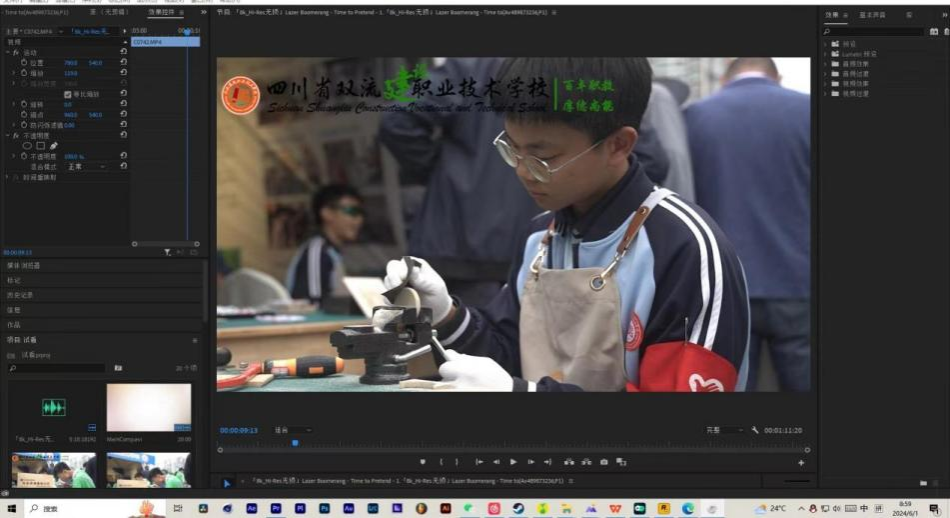Reset the 旋转 (Rotation) parameter
Image resolution: width=950 pixels, height=518 pixels.
click(x=124, y=104)
